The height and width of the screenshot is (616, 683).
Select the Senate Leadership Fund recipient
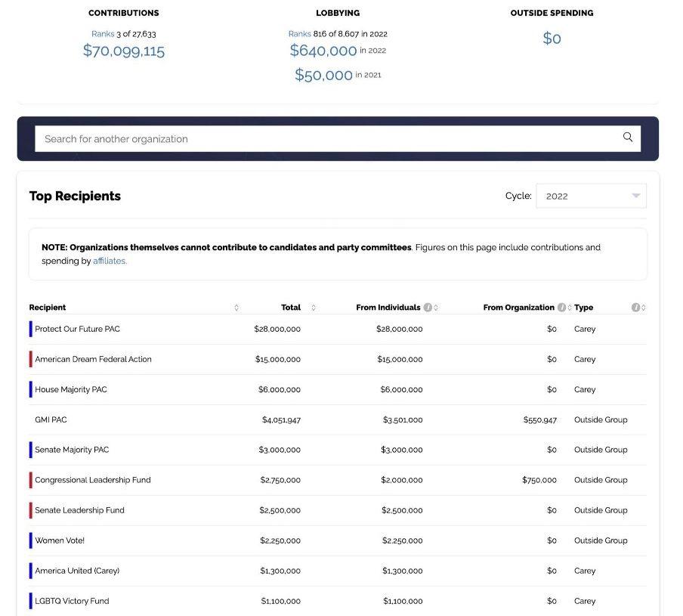click(80, 510)
